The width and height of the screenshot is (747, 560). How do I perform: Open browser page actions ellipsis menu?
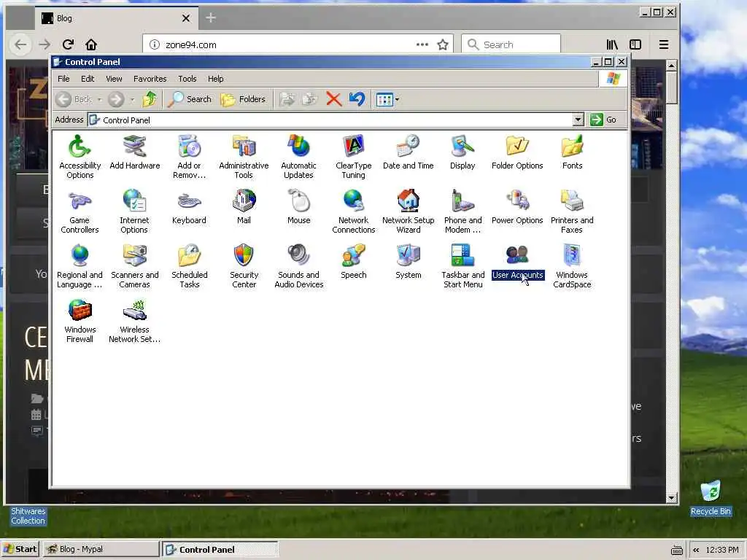coord(422,44)
